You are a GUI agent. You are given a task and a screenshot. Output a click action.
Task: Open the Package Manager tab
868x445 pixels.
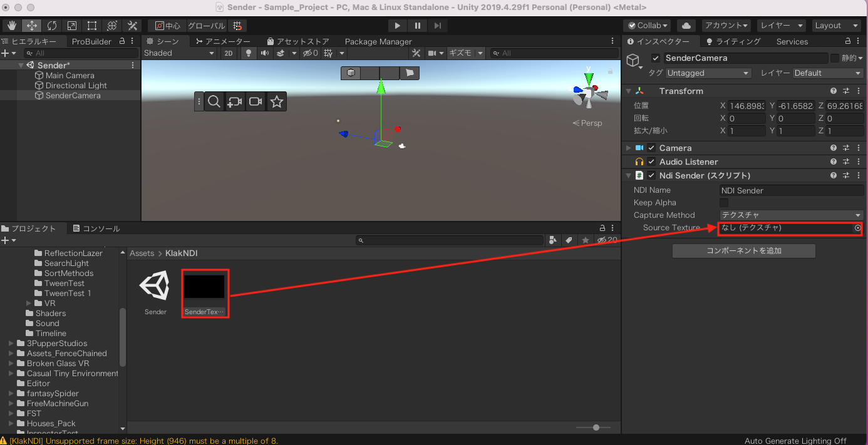tap(378, 42)
